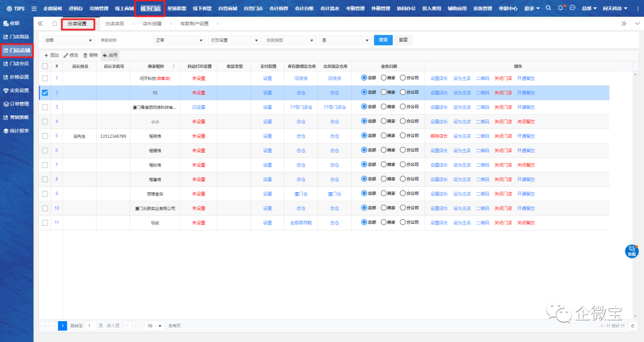
Task: Open 会计核算 in the top menu
Action: coord(278,8)
